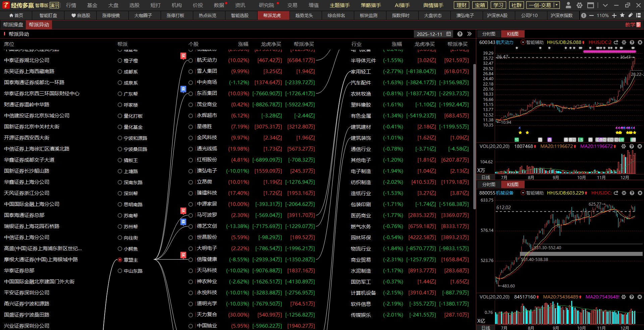Image resolution: width=644 pixels, height=330 pixels.
Task: Click the zoom in plus icon beside 110%
Action: click(614, 15)
